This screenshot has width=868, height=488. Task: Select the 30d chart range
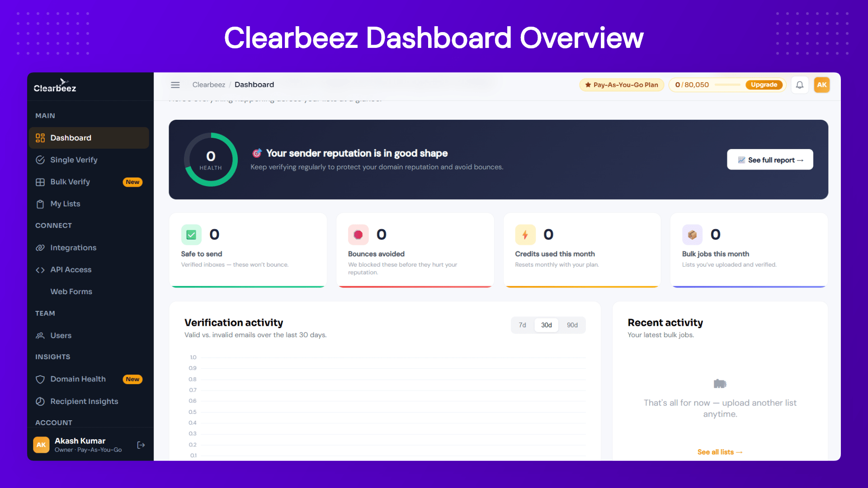tap(546, 325)
